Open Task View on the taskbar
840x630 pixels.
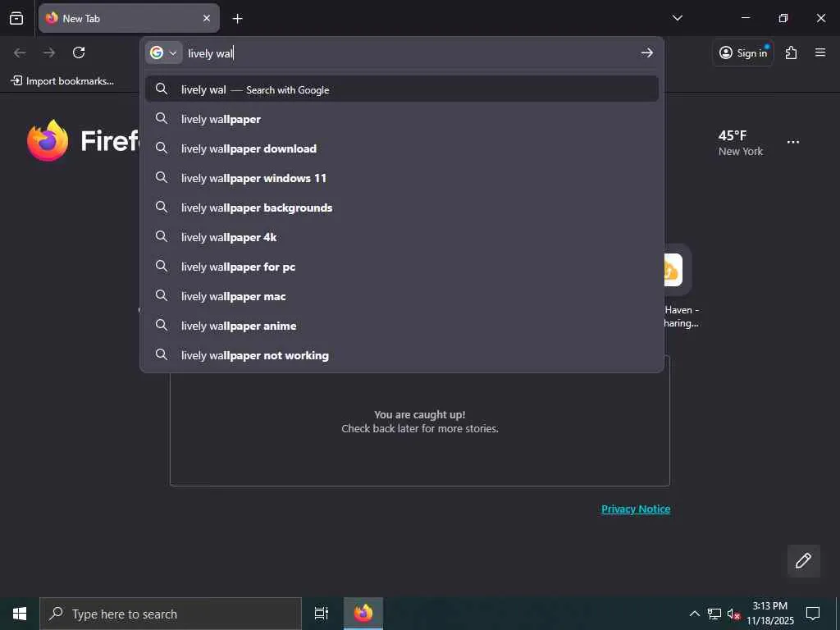pyautogui.click(x=322, y=614)
